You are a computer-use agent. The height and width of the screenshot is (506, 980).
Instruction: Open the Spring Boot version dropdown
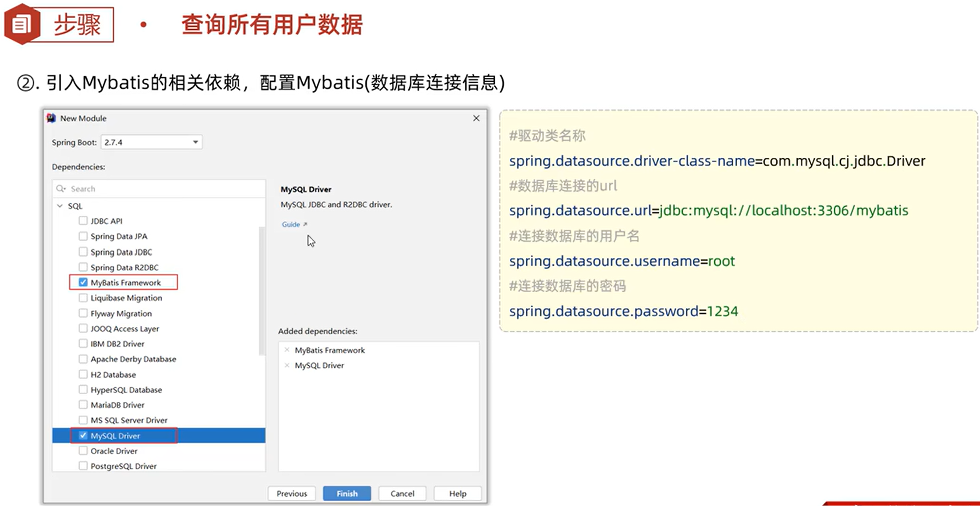(196, 142)
